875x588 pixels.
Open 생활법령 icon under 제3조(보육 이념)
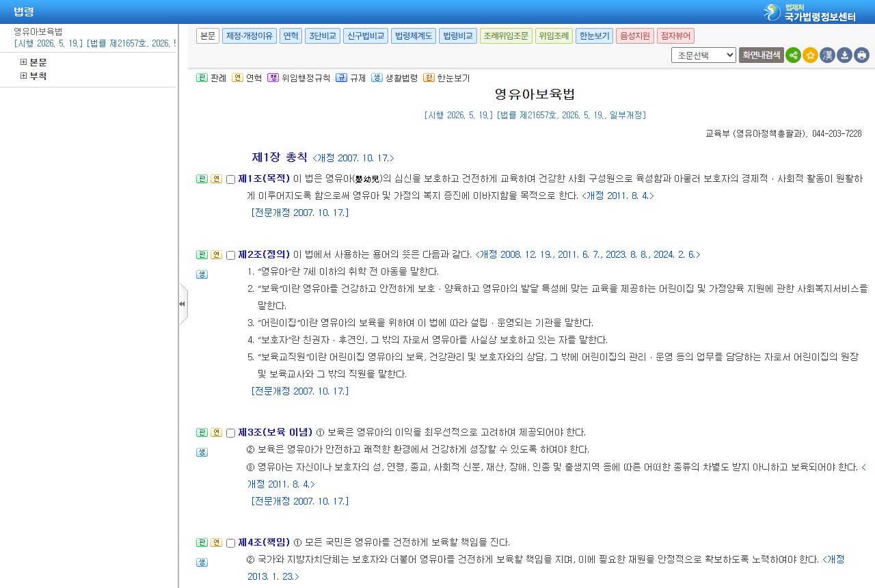tap(202, 452)
